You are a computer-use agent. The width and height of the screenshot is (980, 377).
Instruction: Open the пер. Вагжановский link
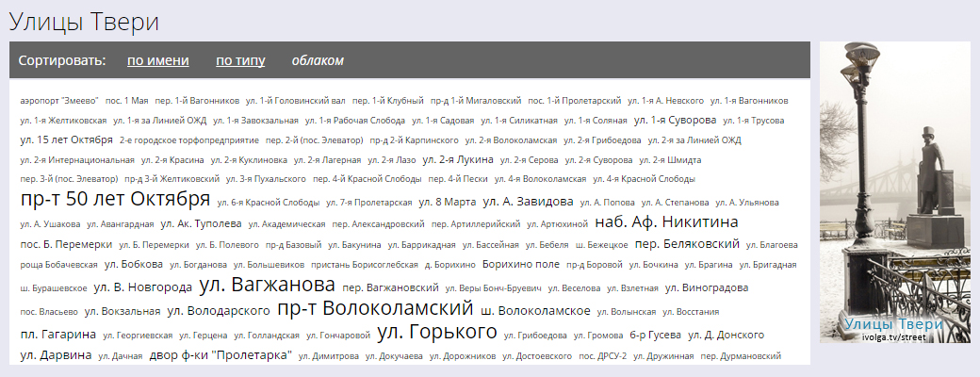click(x=391, y=287)
